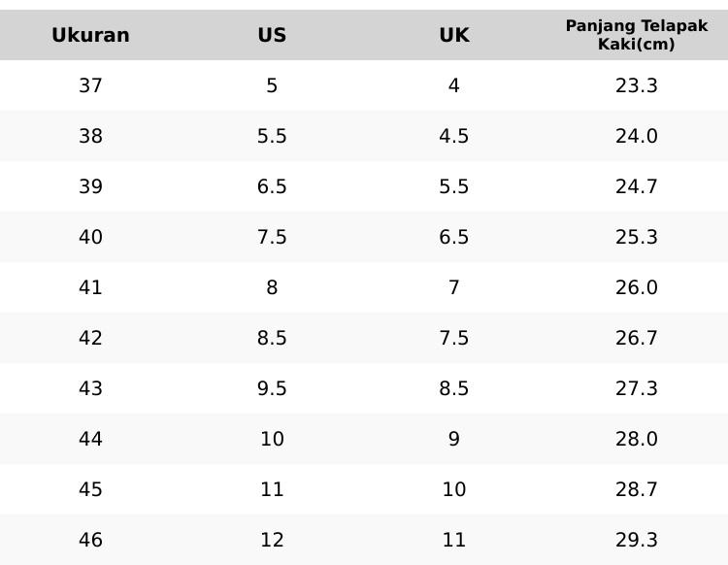The image size is (728, 565).
Task: Click the 27.3 foot length cell
Action: (637, 388)
